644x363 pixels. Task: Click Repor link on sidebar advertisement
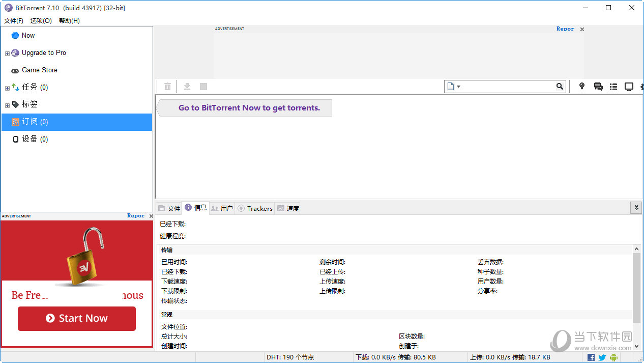[x=136, y=216]
